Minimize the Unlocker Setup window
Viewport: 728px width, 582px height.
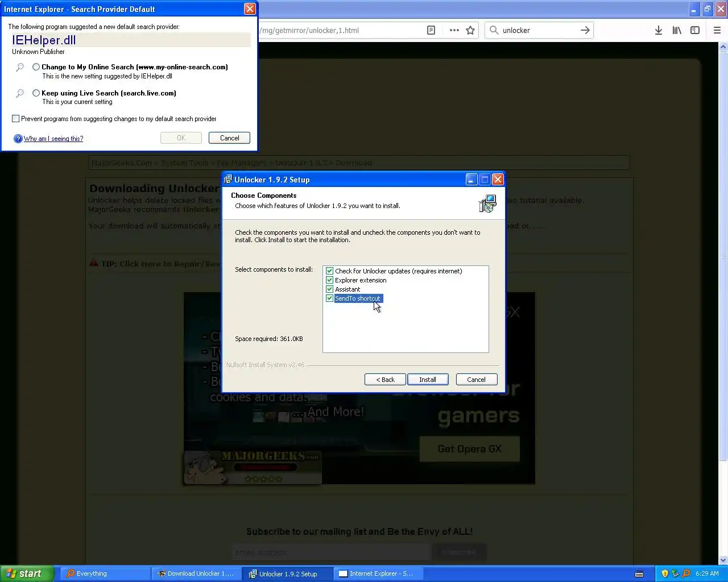tap(471, 180)
